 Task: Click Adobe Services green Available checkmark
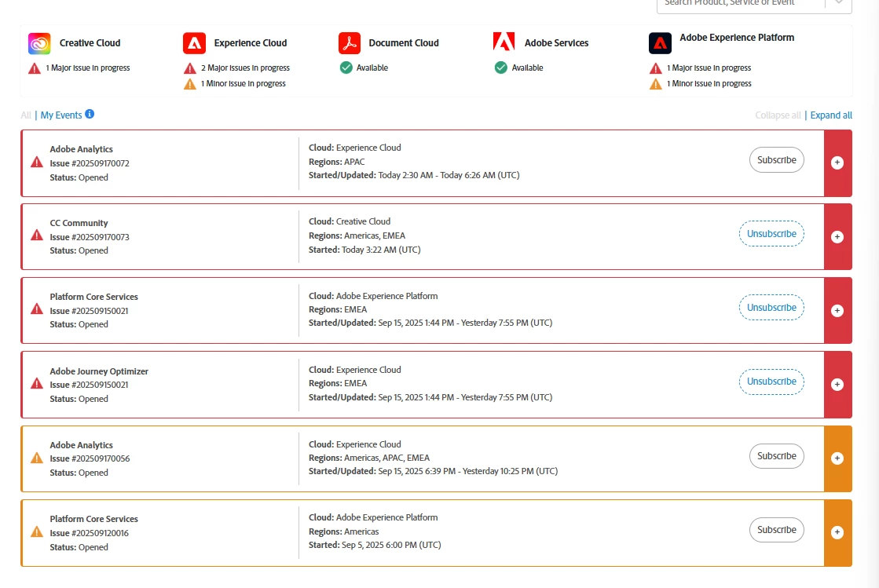(500, 68)
